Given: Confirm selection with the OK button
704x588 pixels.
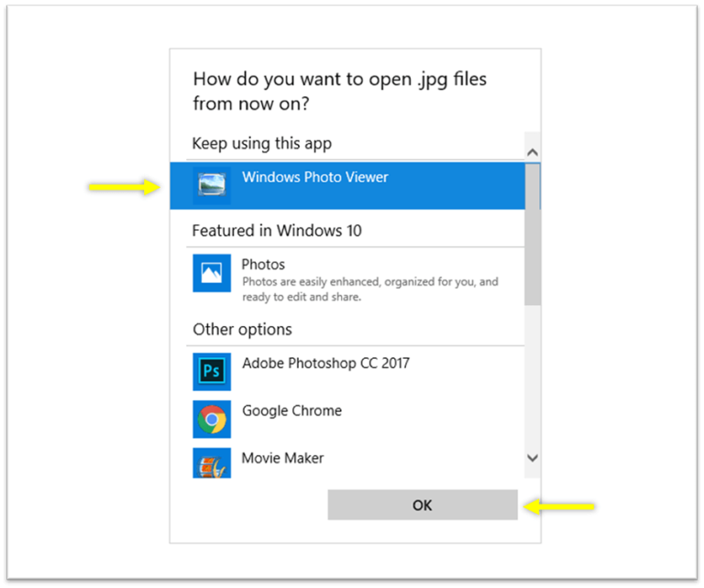Looking at the screenshot, I should click(423, 505).
